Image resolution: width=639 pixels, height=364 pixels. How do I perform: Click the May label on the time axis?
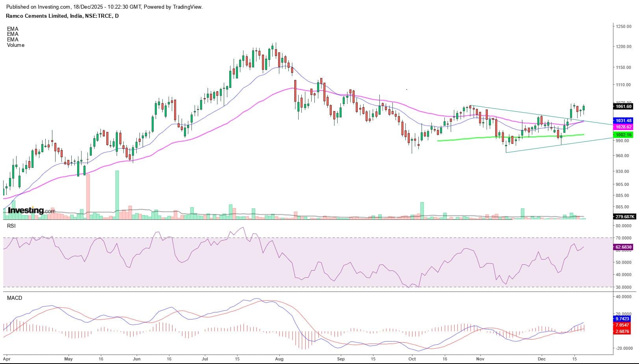click(x=69, y=359)
